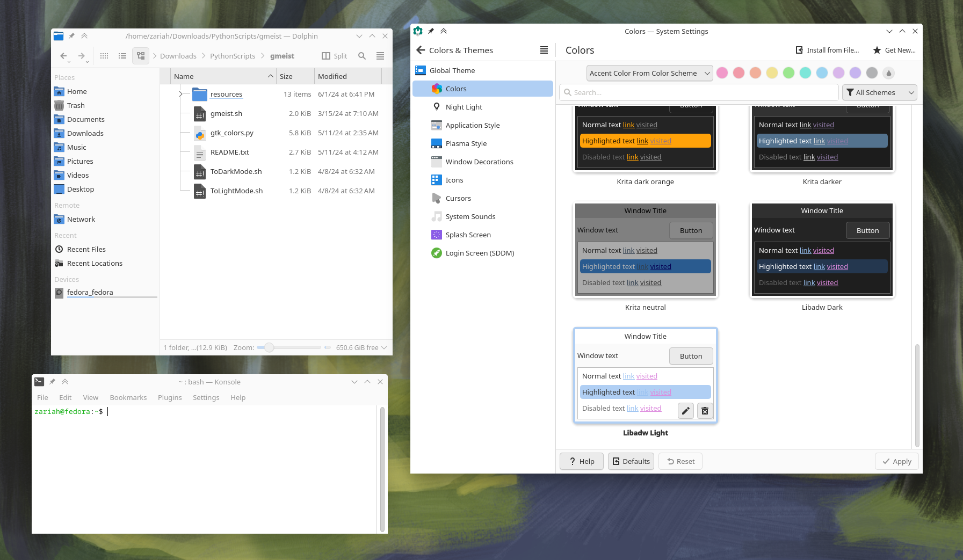Toggle keep-above for the Konsole window
This screenshot has width=963, height=560.
coord(65,382)
